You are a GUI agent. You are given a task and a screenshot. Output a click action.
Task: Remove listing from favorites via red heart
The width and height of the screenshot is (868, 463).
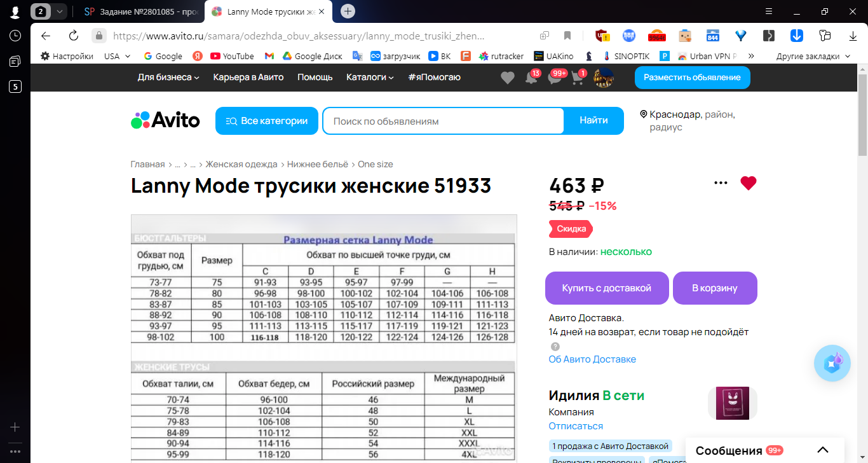point(749,183)
